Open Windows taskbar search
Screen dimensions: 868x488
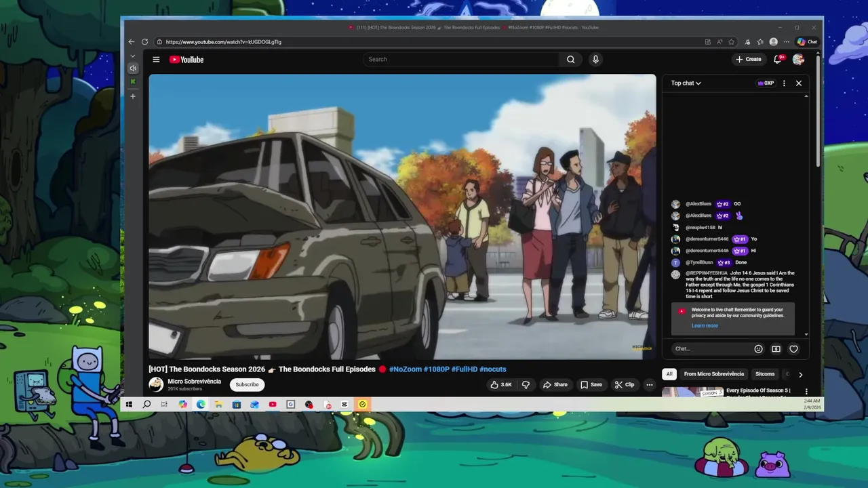pos(146,405)
